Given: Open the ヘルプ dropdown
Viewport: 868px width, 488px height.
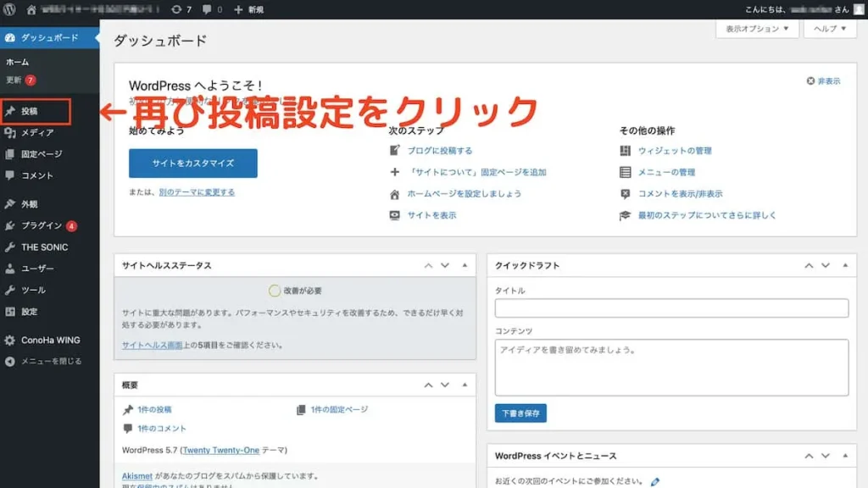Looking at the screenshot, I should [x=830, y=28].
